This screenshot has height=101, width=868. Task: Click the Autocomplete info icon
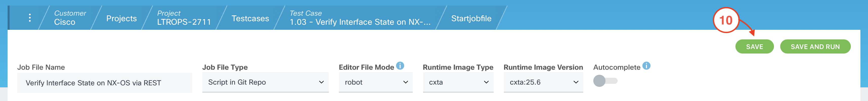pyautogui.click(x=646, y=66)
